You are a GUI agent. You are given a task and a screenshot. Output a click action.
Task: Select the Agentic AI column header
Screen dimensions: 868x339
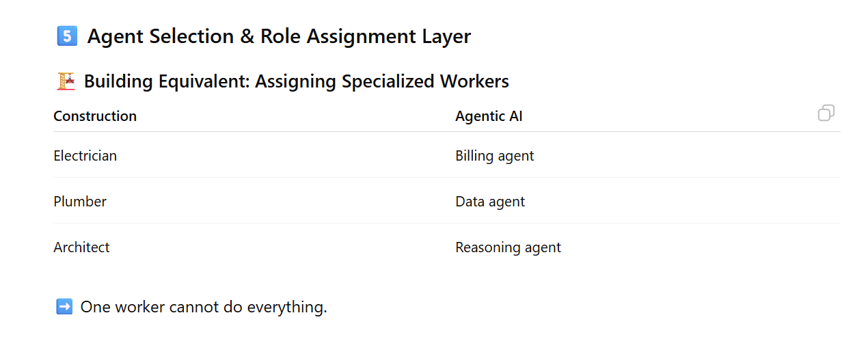pos(489,116)
